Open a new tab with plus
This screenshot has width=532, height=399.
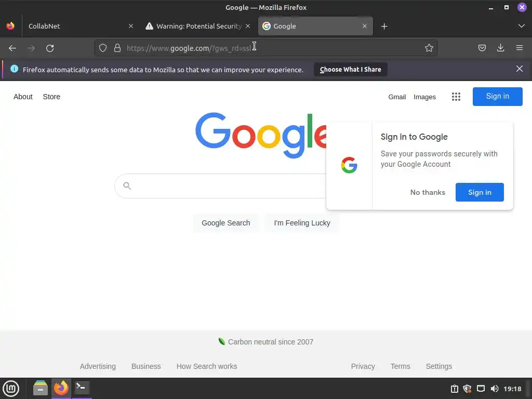click(x=384, y=26)
